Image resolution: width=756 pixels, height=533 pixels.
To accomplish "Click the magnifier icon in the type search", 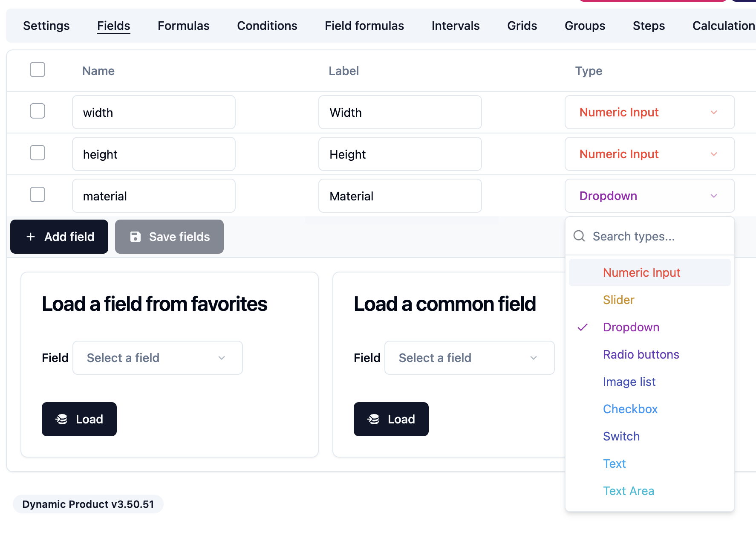I will click(x=579, y=236).
